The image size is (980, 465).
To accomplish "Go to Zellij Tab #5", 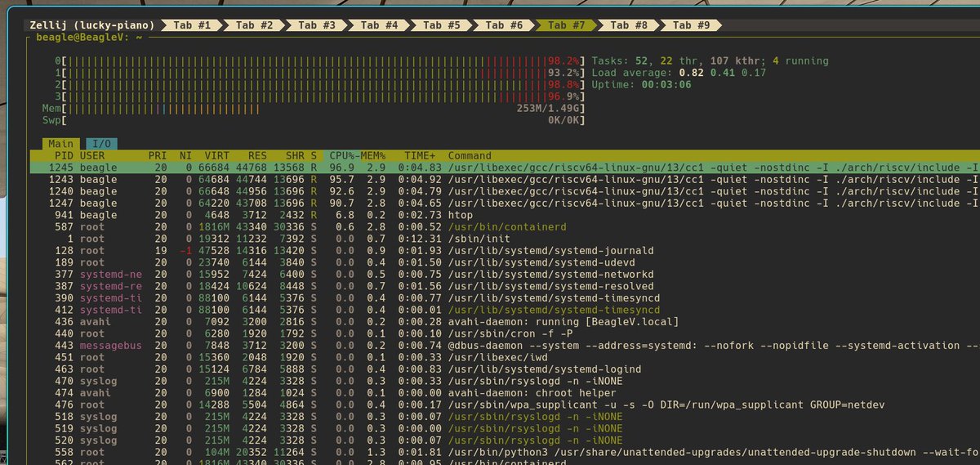I will (x=442, y=25).
